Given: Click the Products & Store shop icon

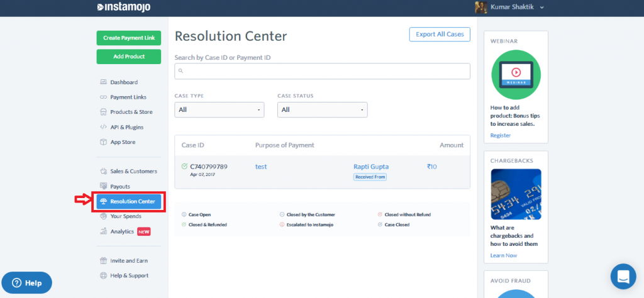Looking at the screenshot, I should (x=103, y=112).
